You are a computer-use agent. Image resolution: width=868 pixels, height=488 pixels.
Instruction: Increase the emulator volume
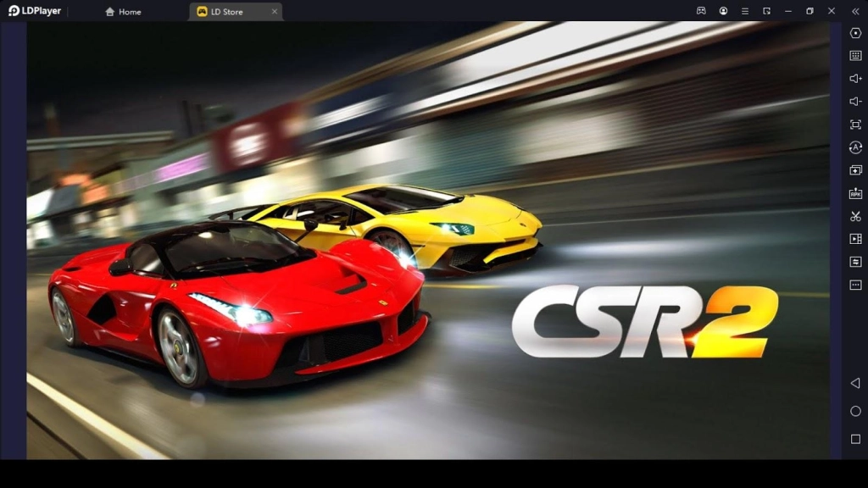coord(854,79)
